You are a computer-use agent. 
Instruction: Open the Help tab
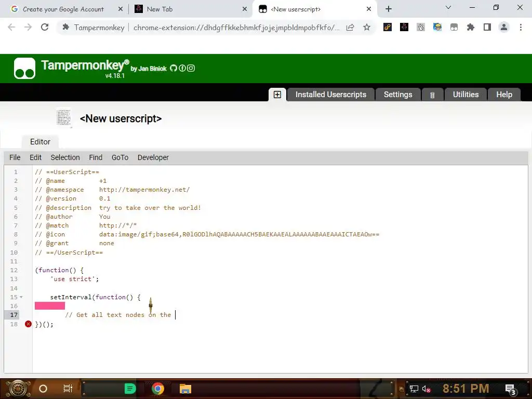504,95
